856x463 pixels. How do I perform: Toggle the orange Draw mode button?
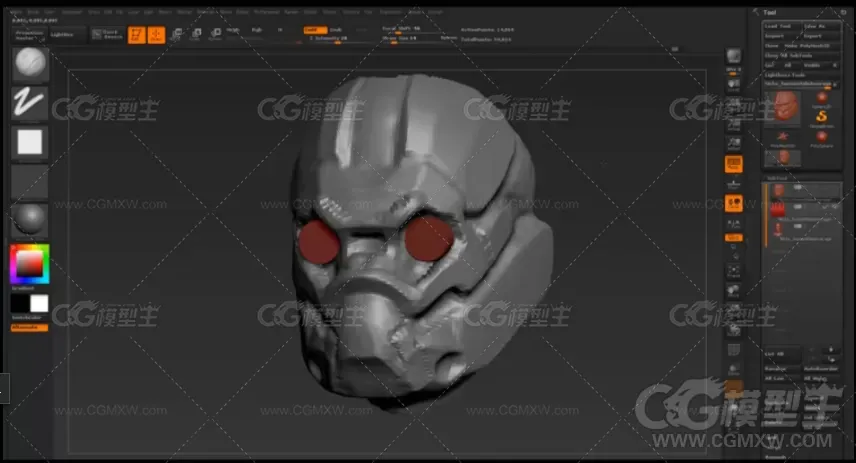point(156,35)
